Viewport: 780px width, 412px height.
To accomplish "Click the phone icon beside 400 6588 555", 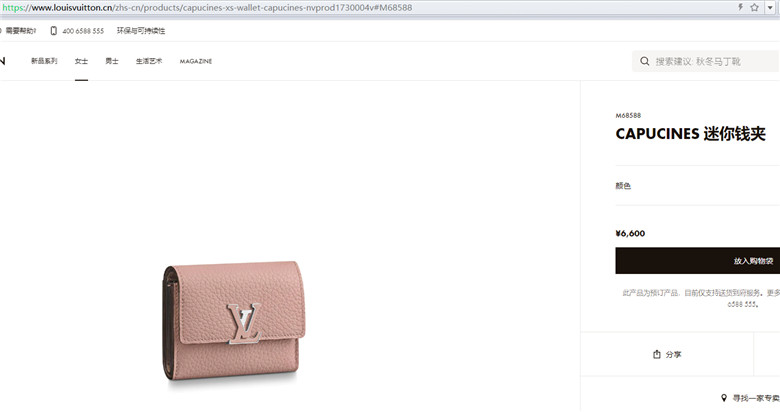I will click(54, 31).
